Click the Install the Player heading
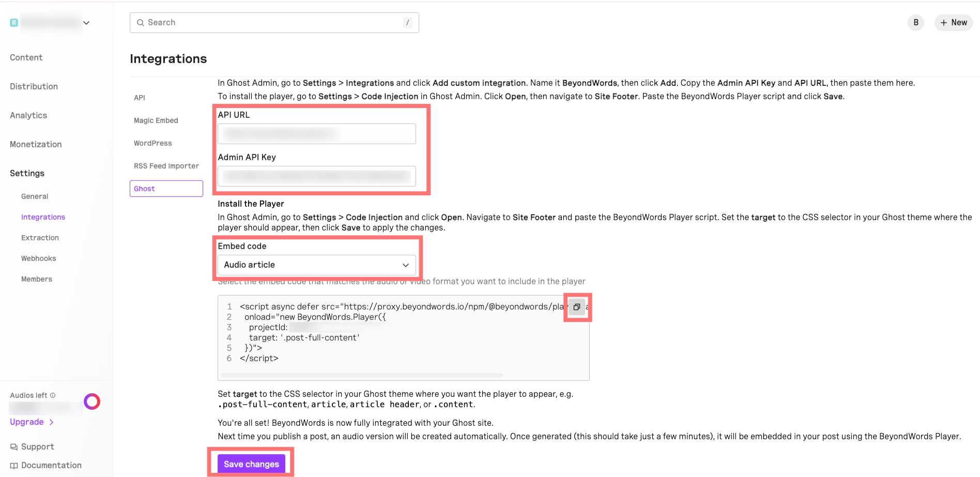 coord(251,204)
